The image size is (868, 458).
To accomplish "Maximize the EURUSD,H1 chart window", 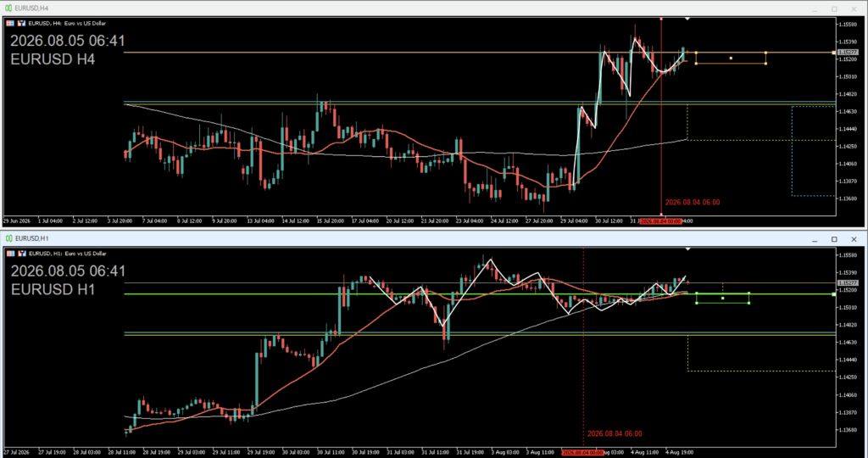I will 834,239.
